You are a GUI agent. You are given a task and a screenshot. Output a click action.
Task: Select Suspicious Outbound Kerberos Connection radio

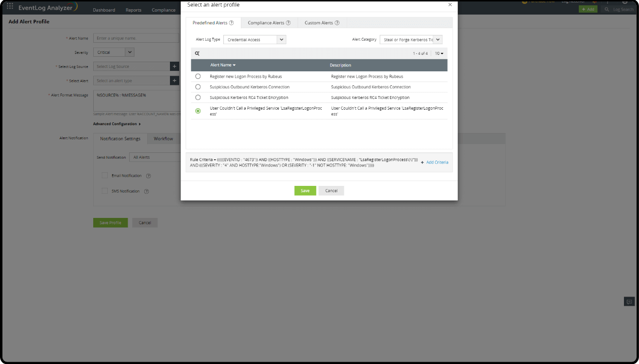(x=198, y=87)
